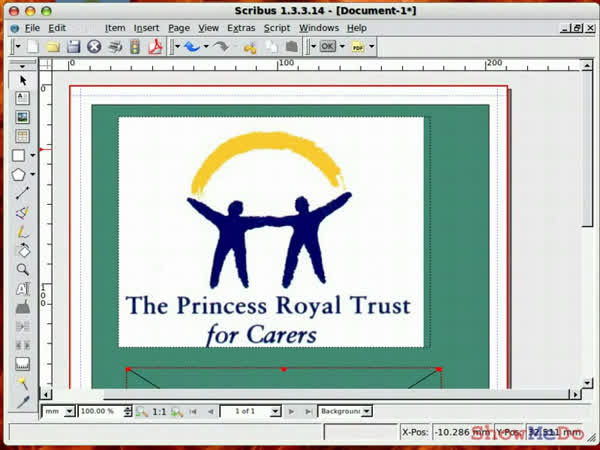Open the undo history dropdown arrow
This screenshot has height=450, width=600.
[x=206, y=47]
